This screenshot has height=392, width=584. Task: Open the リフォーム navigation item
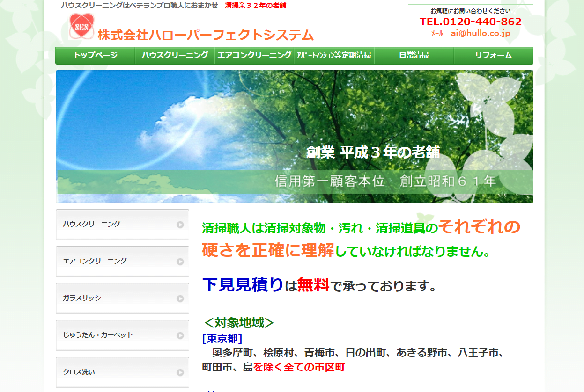(494, 55)
